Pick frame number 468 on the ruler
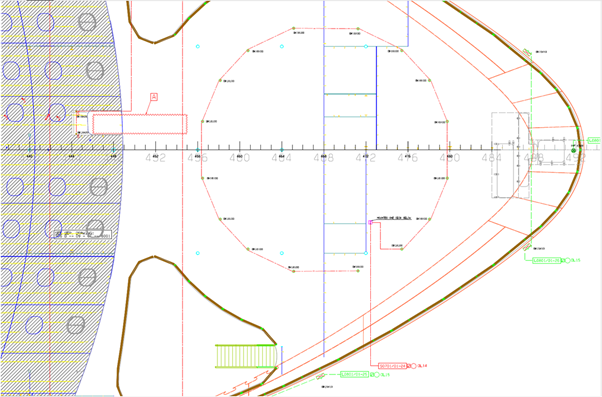The width and height of the screenshot is (602, 397). 324,158
